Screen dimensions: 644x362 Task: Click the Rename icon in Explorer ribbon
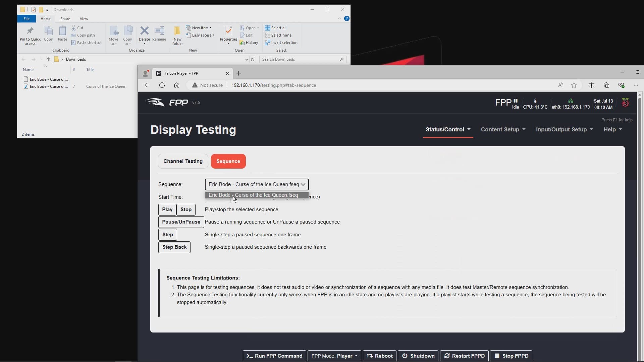[159, 31]
